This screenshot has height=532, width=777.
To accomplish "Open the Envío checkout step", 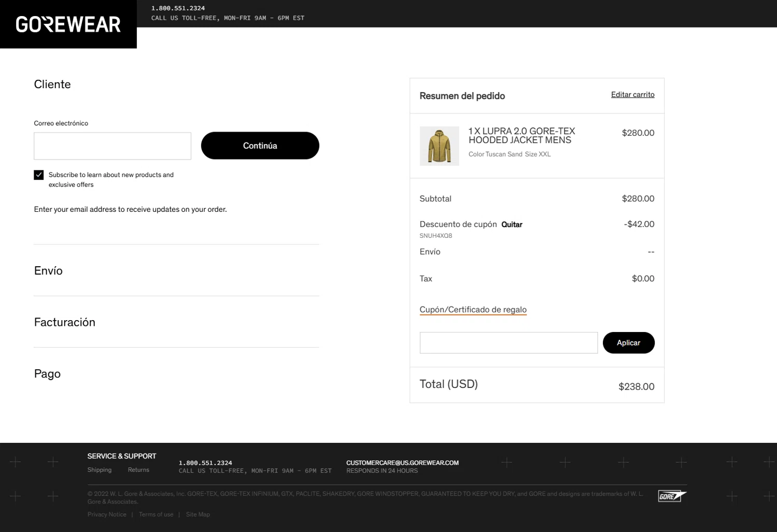I will (48, 270).
